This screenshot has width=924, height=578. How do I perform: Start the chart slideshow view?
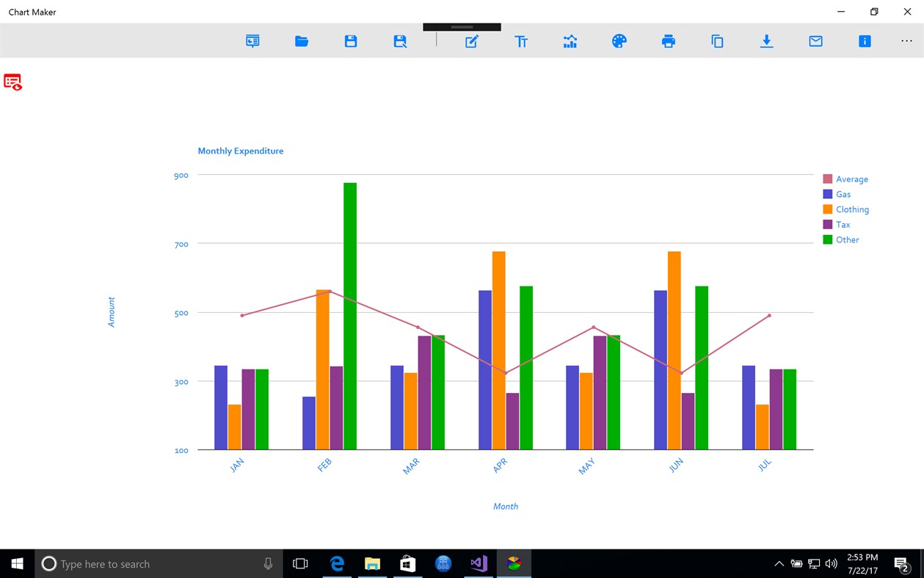click(252, 41)
